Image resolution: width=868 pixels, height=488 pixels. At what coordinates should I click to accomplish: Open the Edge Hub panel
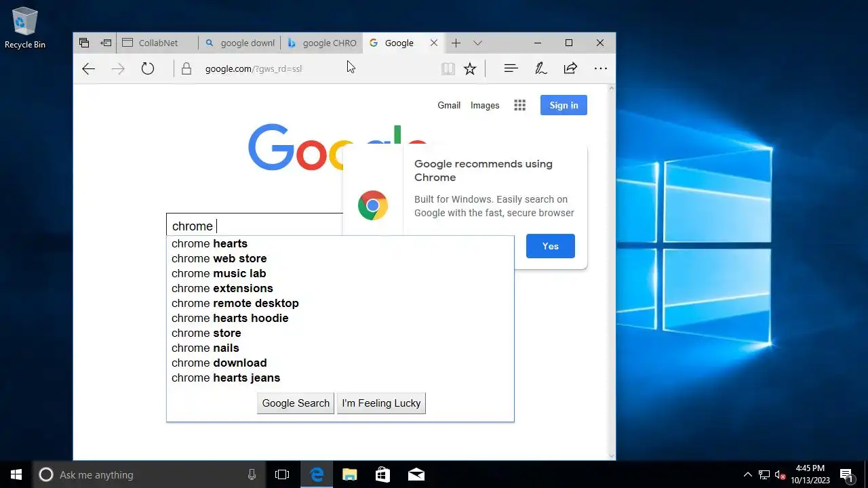click(x=511, y=68)
